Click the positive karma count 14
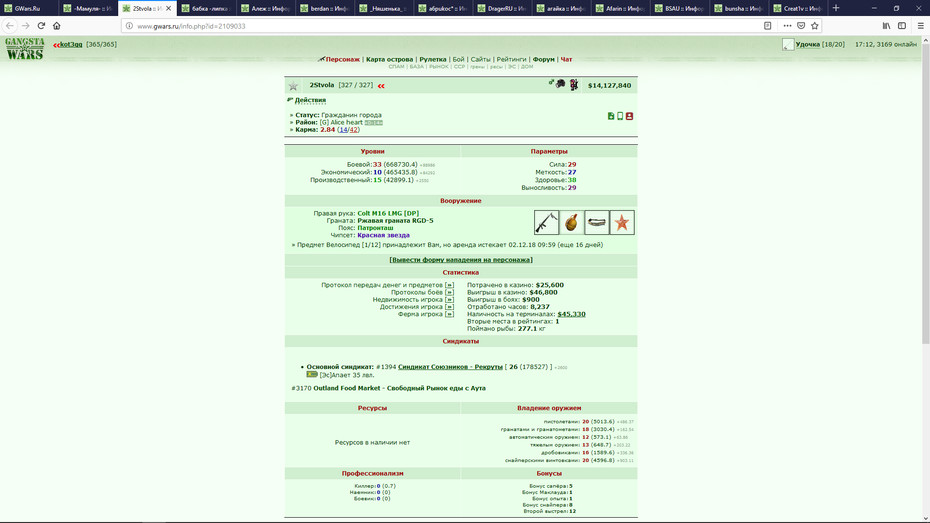 coord(343,130)
